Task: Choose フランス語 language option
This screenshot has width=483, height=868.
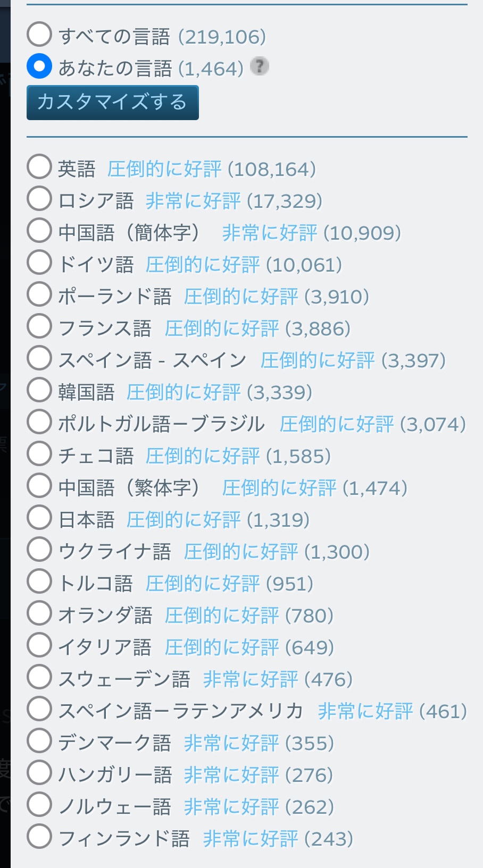Action: coord(39,327)
